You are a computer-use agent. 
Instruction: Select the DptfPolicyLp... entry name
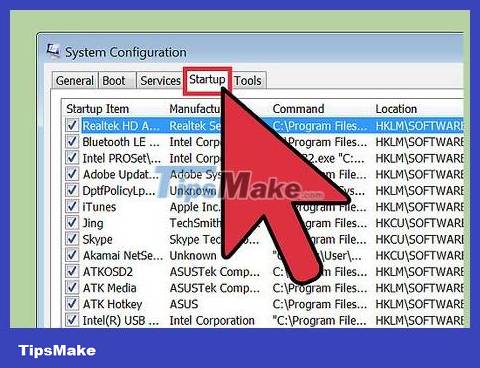click(x=119, y=191)
